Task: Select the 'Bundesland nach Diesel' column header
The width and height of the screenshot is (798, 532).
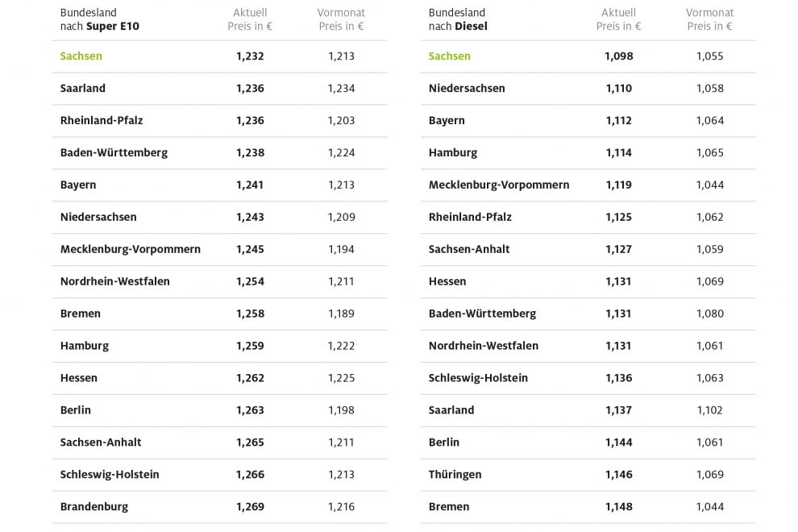Action: tap(458, 19)
